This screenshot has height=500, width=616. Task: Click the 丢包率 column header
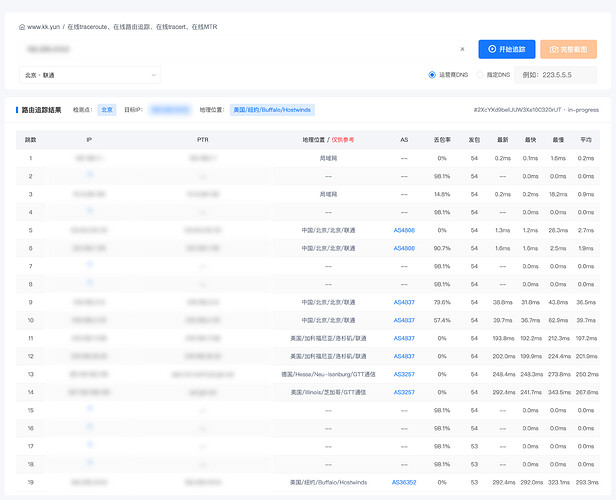(442, 140)
